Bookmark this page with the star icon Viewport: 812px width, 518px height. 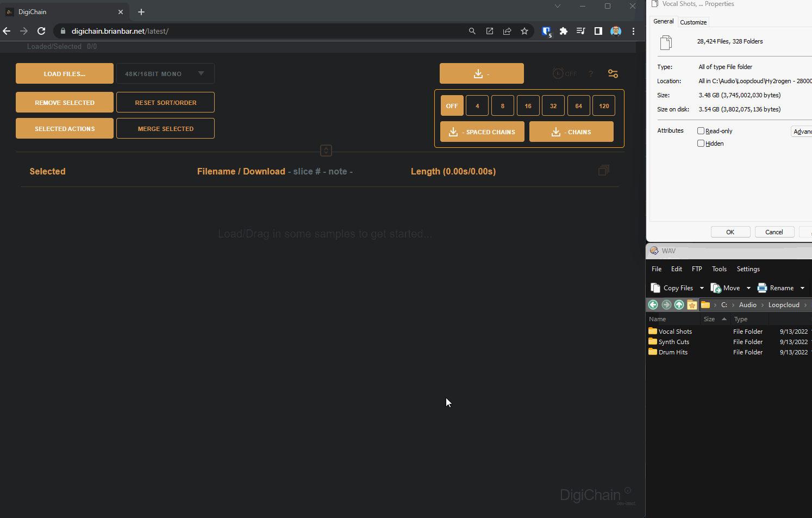coord(524,31)
